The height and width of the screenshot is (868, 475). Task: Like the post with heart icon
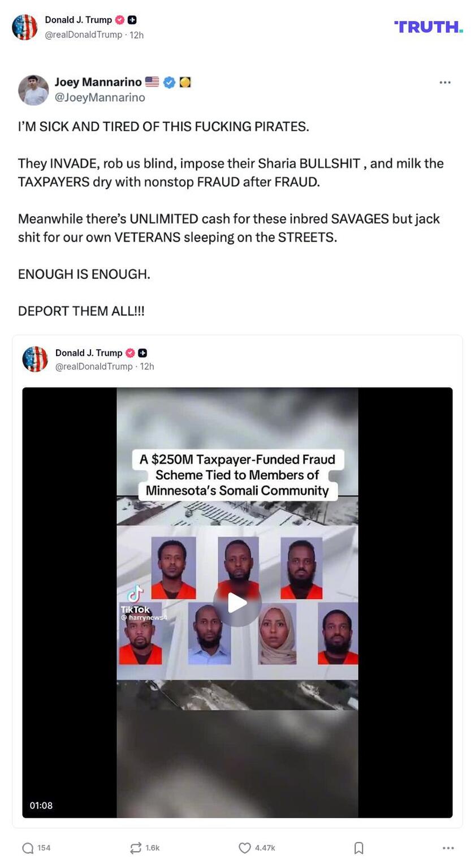(x=244, y=848)
